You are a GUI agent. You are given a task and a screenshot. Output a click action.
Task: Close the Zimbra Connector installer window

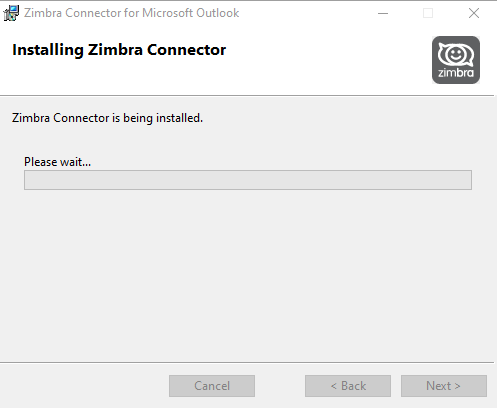pos(474,13)
